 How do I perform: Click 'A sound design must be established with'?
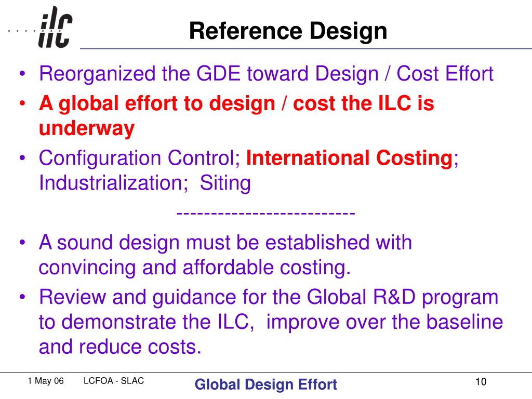point(225,242)
